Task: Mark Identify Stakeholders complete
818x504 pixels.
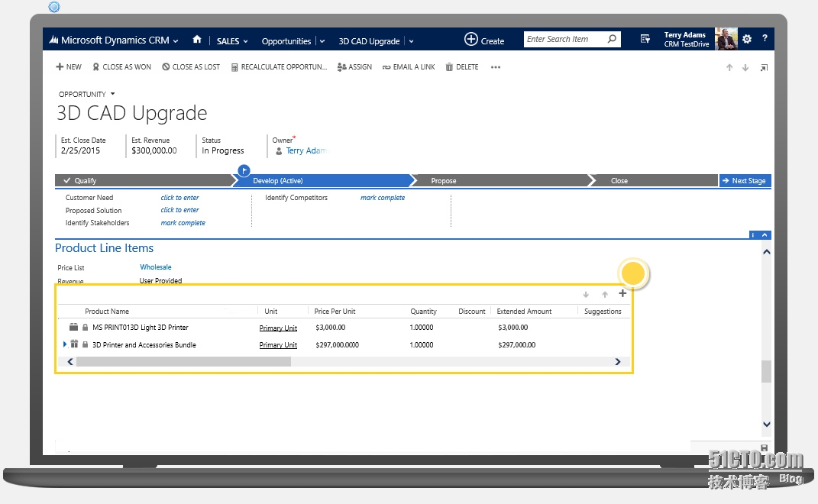Action: tap(183, 223)
